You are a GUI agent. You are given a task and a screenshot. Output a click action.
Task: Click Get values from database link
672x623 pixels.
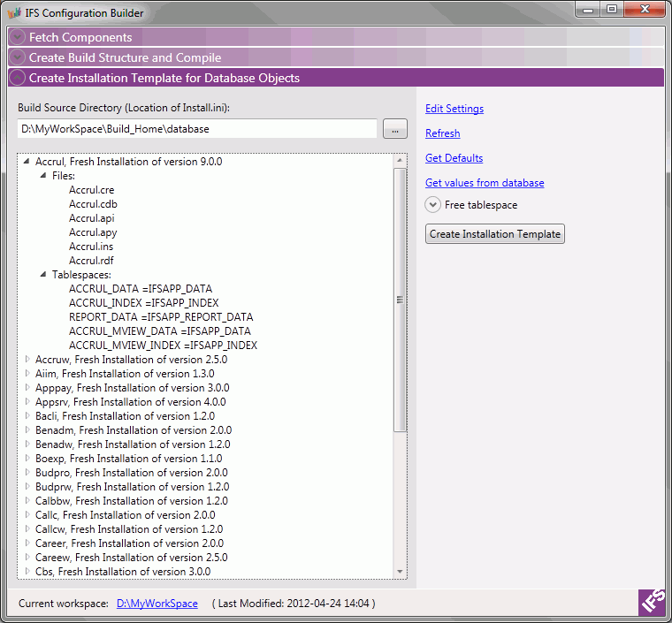[485, 183]
